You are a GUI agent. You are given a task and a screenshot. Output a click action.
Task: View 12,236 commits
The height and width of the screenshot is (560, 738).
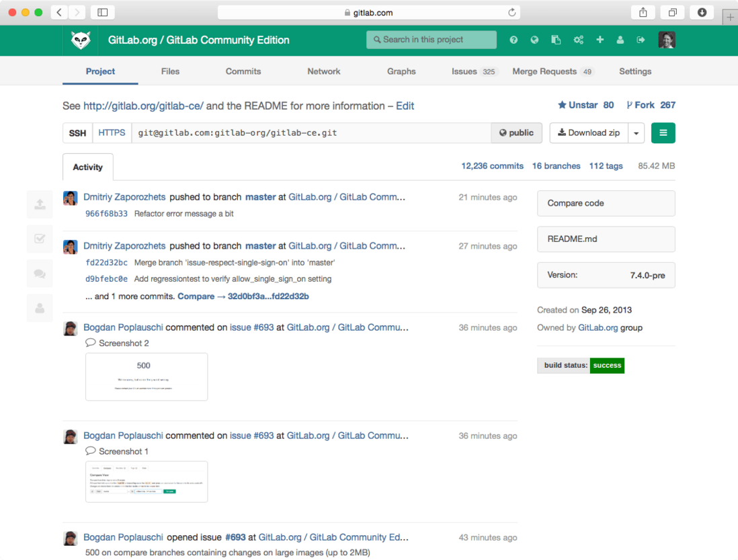point(492,165)
